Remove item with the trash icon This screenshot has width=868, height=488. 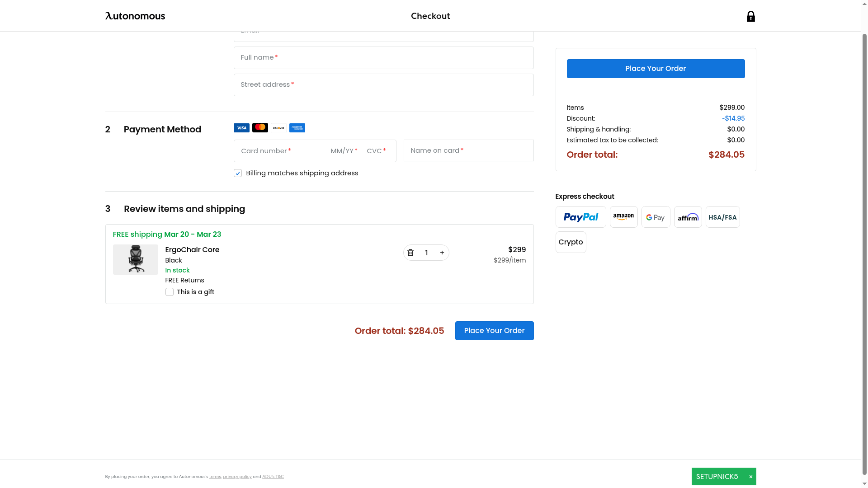coord(410,253)
